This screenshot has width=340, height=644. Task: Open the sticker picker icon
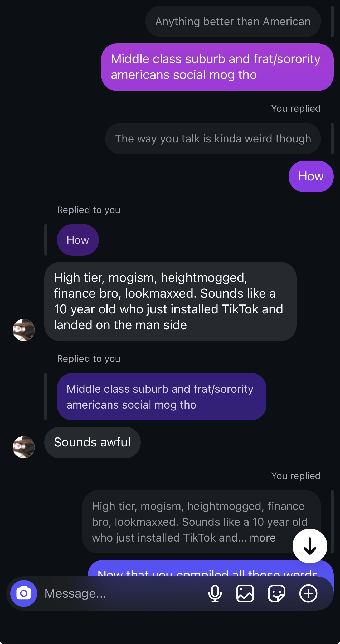pos(276,593)
